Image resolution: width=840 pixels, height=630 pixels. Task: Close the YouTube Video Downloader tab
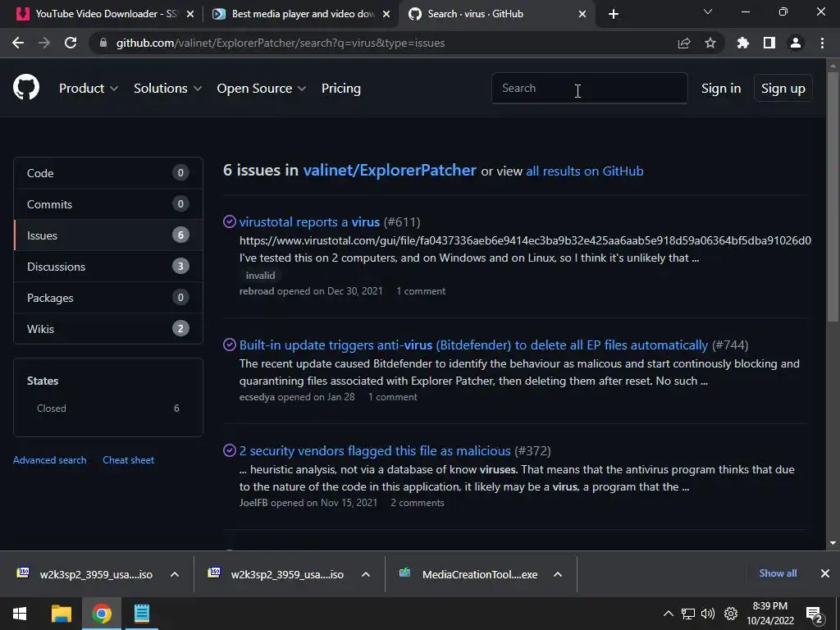pyautogui.click(x=190, y=14)
